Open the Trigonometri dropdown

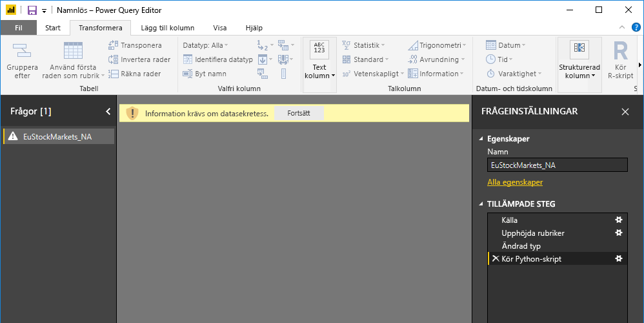point(437,45)
